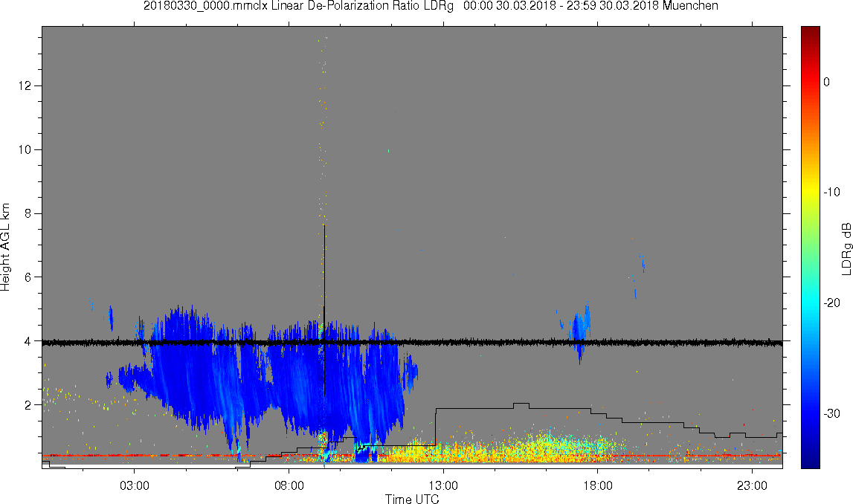Click the tall black vertical spike near 09:00
Image resolution: width=853 pixels, height=504 pixels.
[x=324, y=310]
